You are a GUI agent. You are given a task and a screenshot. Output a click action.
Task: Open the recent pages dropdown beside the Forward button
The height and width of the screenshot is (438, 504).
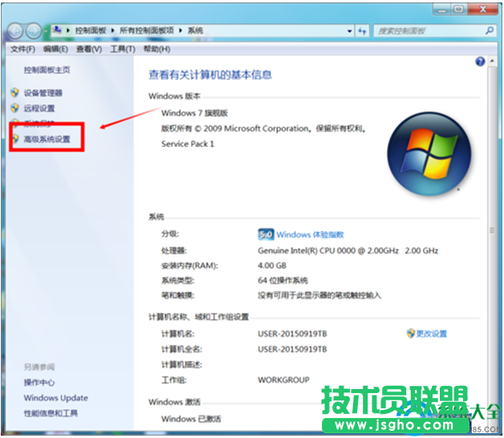pyautogui.click(x=46, y=31)
